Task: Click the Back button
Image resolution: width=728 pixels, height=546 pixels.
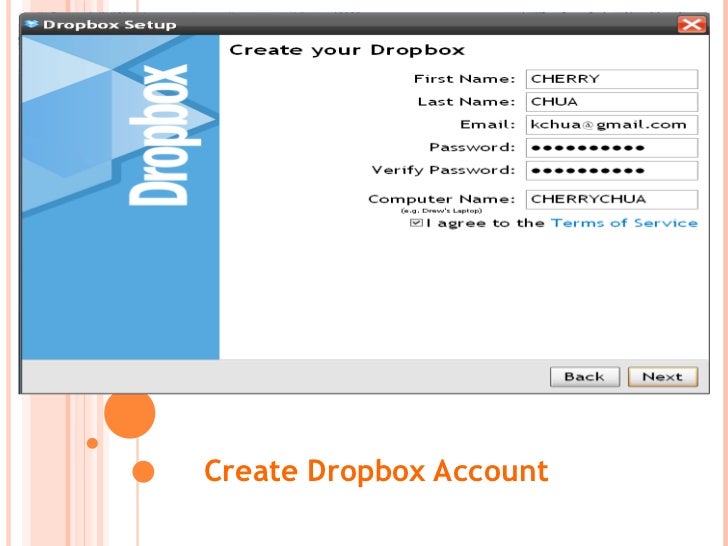Action: (x=585, y=377)
